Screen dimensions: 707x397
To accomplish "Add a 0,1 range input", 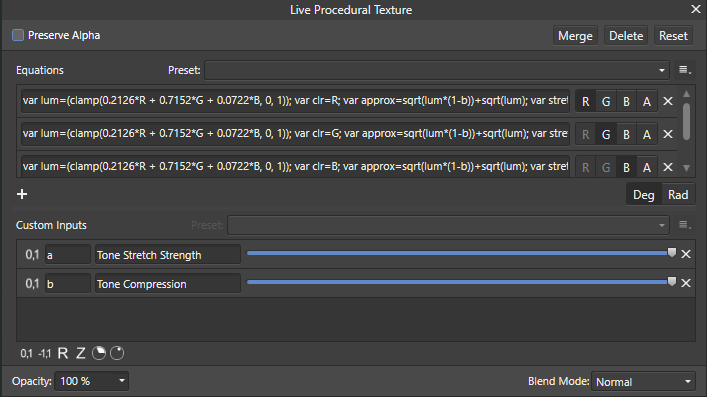I will (x=27, y=353).
